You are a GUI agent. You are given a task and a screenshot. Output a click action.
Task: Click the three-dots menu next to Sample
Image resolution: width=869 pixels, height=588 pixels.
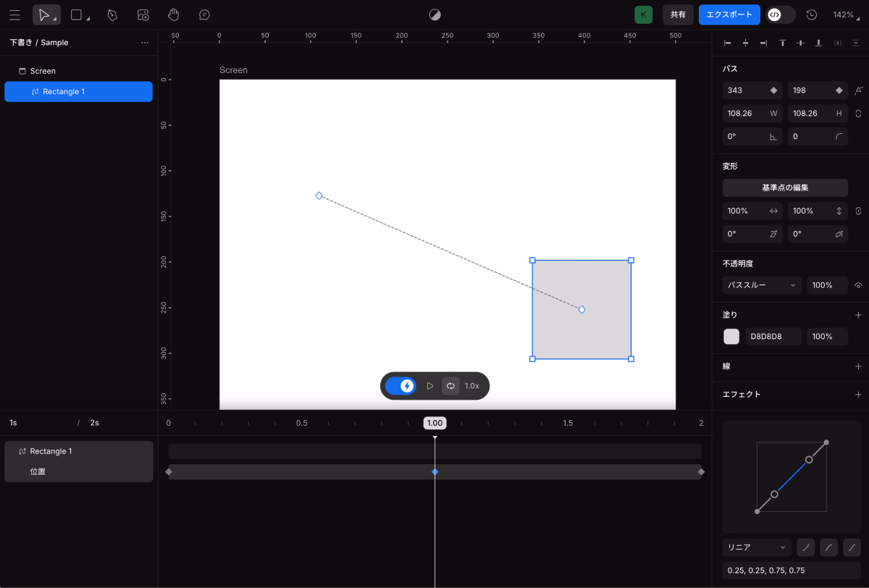click(145, 43)
